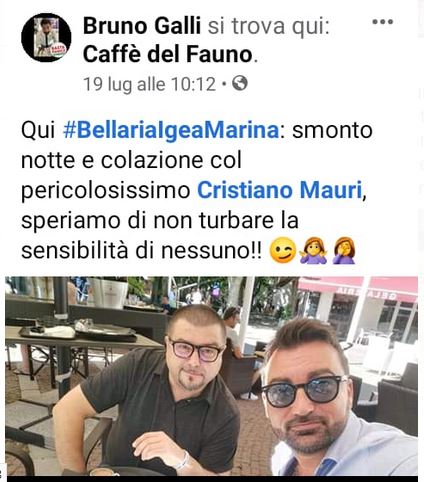
Task: Click the facepalm woman emoji
Action: pos(344,250)
